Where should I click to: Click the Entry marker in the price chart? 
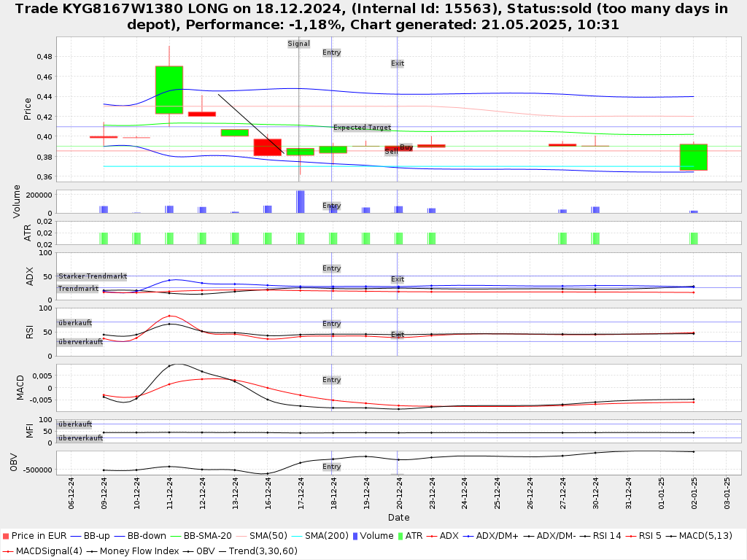point(331,52)
